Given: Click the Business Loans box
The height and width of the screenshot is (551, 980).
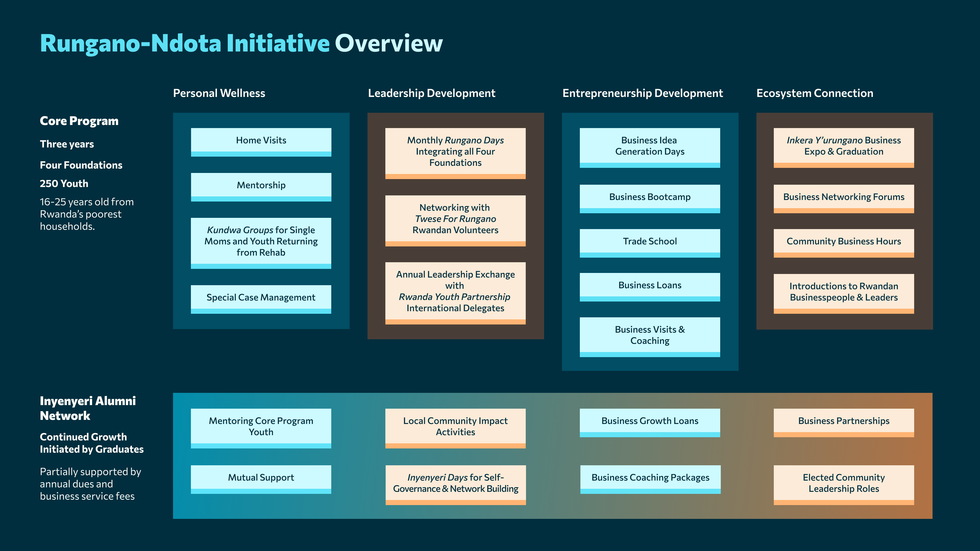Looking at the screenshot, I should 650,286.
